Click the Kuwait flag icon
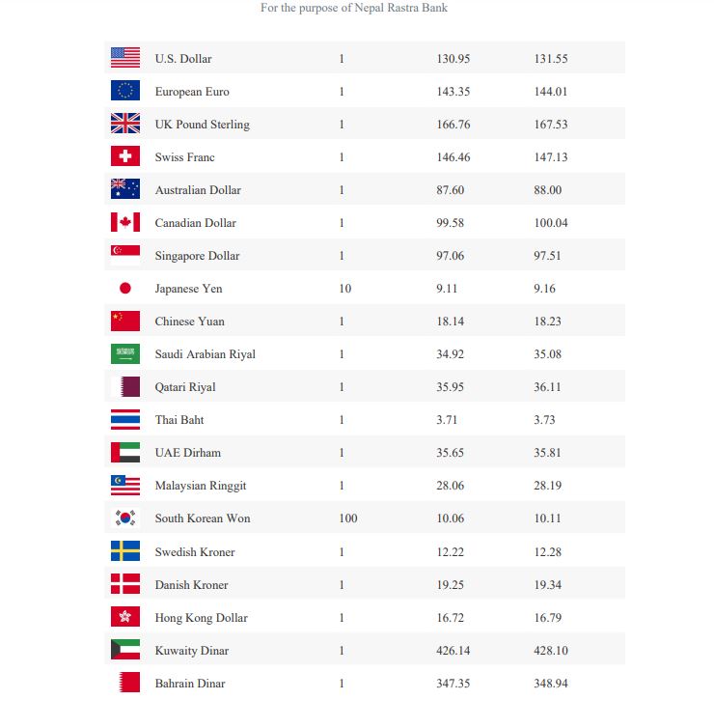This screenshot has height=728, width=714. (x=125, y=650)
